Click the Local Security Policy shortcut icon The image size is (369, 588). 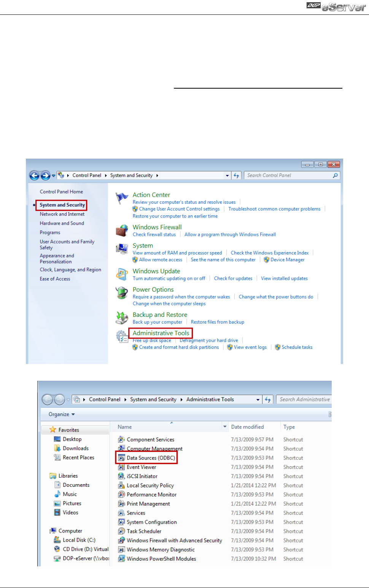(121, 485)
